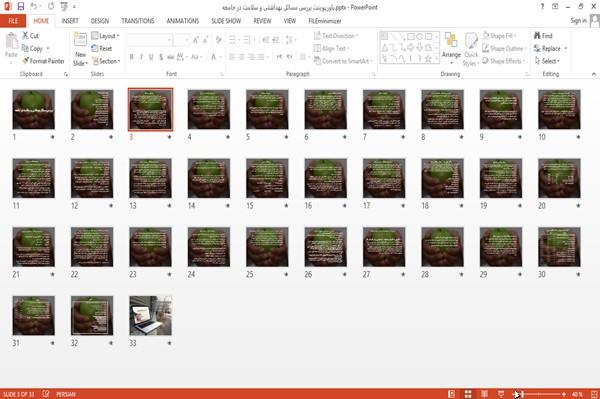Cut the selected slide
The width and height of the screenshot is (600, 399).
click(30, 36)
